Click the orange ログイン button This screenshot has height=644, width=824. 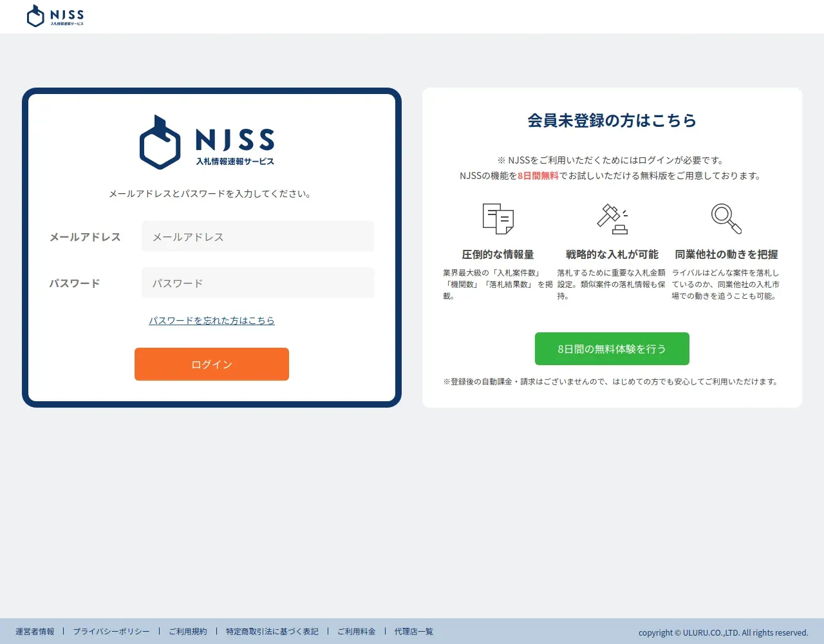(212, 365)
